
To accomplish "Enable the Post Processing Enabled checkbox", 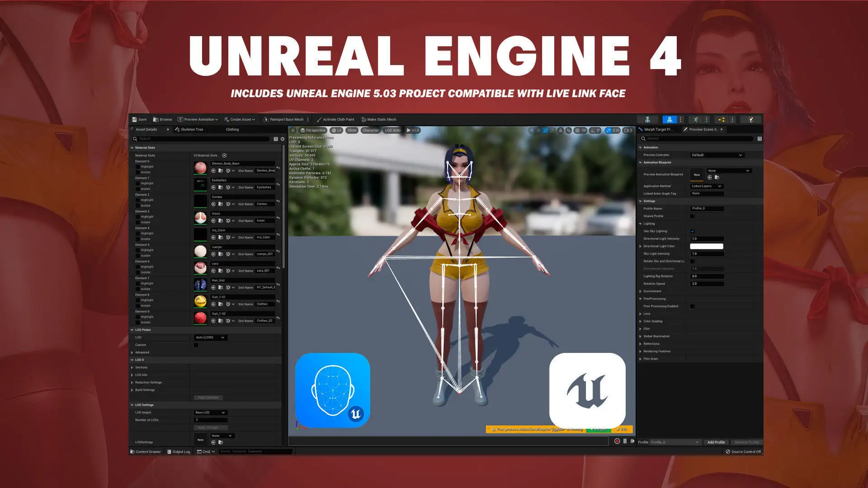I will pyautogui.click(x=692, y=306).
